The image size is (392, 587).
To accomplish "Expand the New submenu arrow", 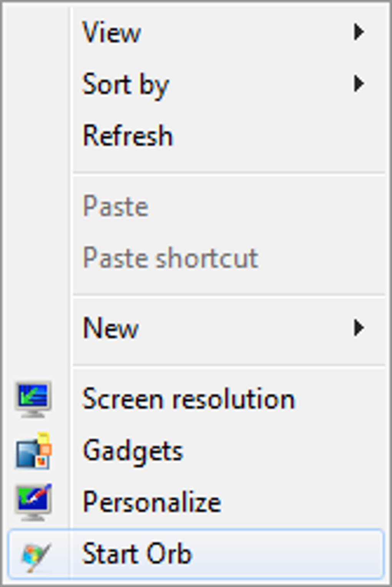I will (x=359, y=328).
